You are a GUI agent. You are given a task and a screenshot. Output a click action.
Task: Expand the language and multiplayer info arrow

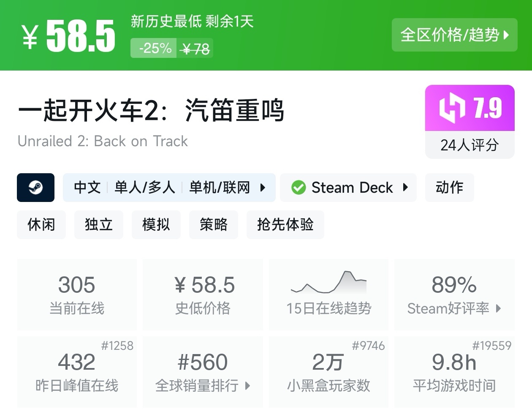click(263, 188)
